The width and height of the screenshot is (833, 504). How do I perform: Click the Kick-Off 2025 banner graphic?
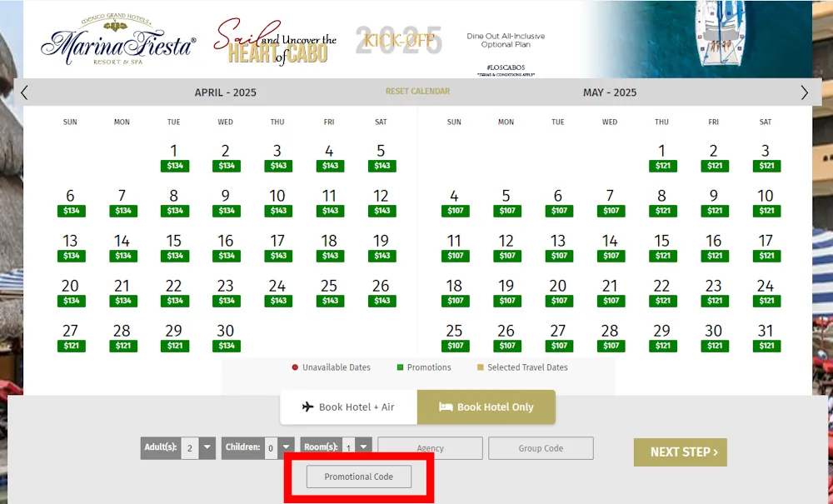tap(397, 39)
